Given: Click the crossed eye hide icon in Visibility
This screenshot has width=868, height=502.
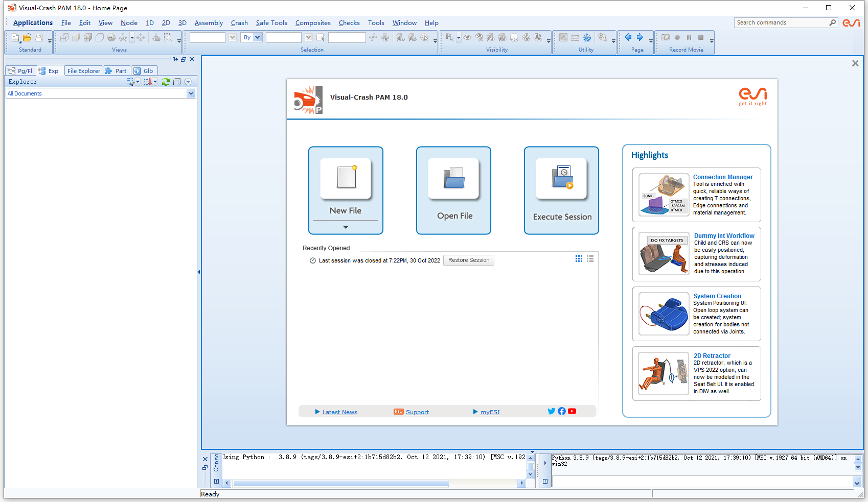Looking at the screenshot, I should [479, 38].
